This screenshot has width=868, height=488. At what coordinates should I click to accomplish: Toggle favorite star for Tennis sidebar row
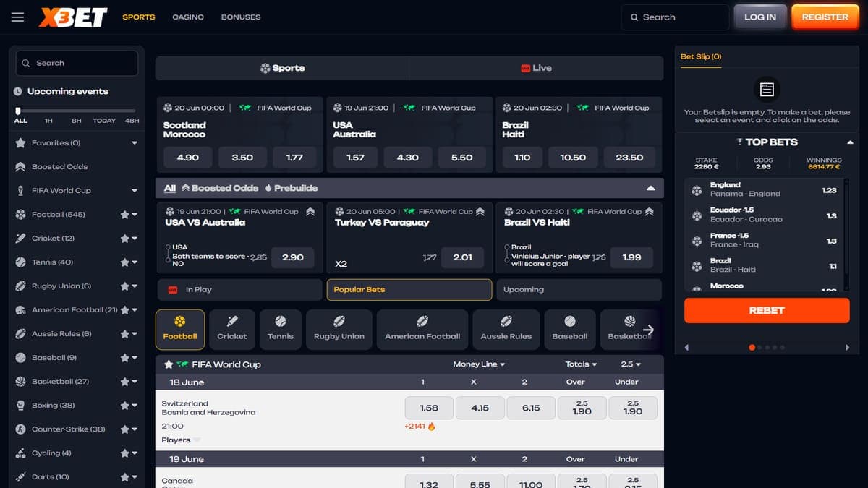point(124,262)
